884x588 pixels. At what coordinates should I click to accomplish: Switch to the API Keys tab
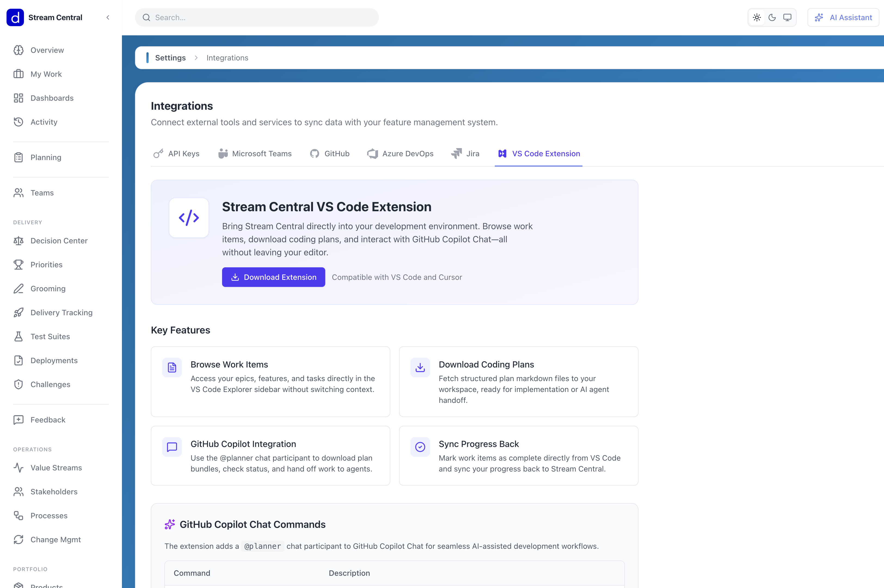click(x=177, y=154)
